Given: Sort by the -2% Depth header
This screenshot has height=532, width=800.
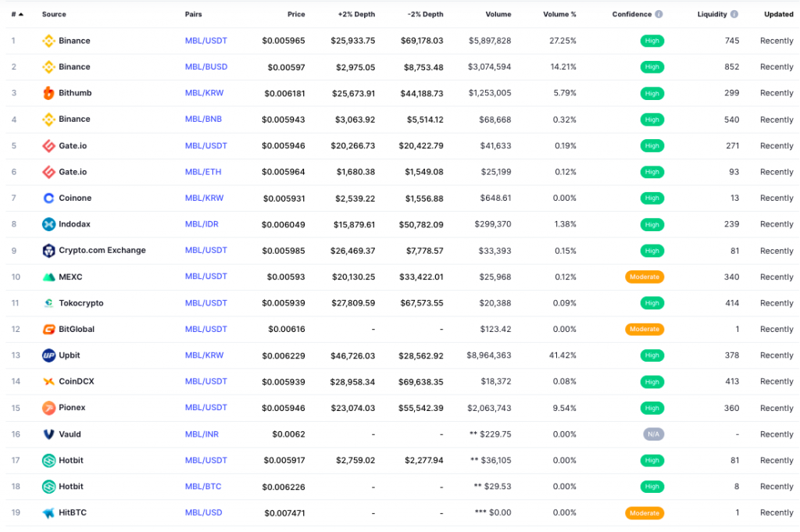Looking at the screenshot, I should pyautogui.click(x=426, y=14).
